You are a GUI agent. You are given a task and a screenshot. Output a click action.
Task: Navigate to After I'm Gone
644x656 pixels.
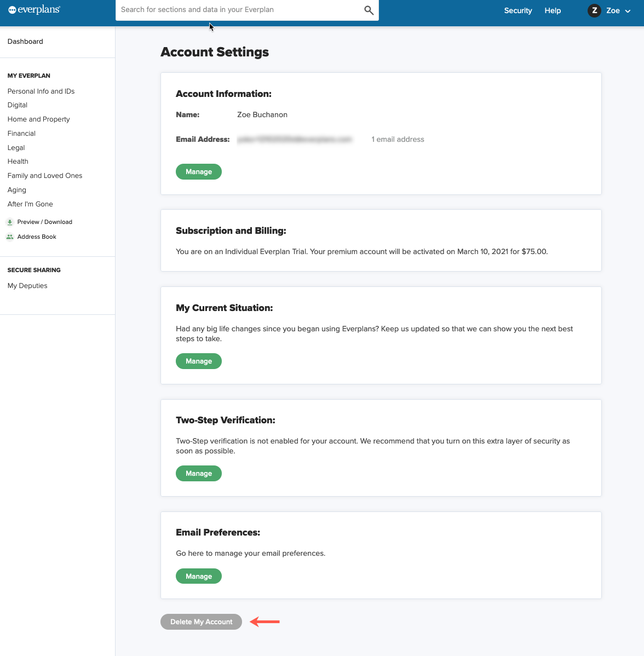click(x=30, y=204)
